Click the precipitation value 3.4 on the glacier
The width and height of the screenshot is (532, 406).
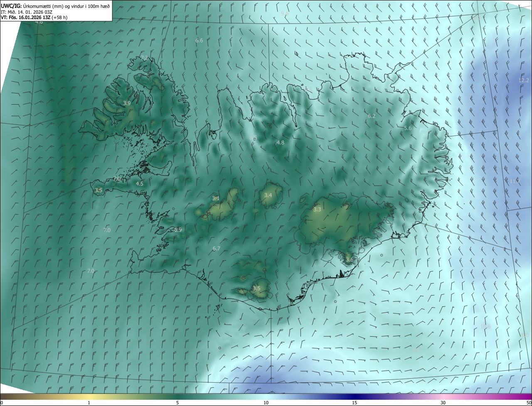[x=268, y=196]
